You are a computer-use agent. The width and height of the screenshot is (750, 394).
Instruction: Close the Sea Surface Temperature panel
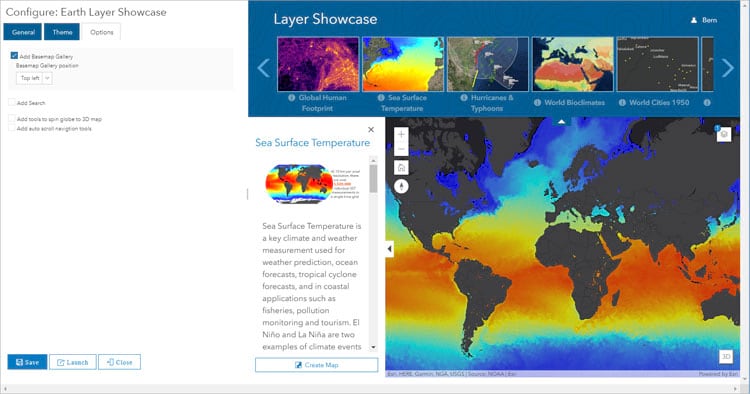[371, 130]
